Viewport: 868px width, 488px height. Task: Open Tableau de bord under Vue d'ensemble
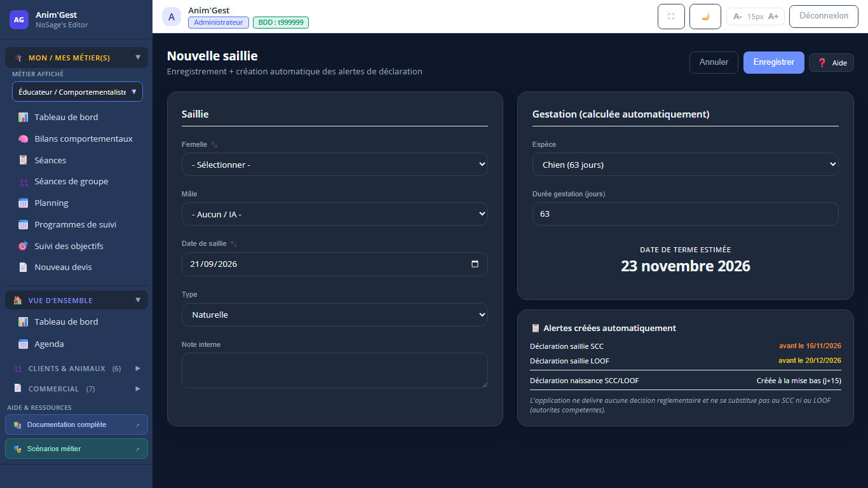coord(76,322)
